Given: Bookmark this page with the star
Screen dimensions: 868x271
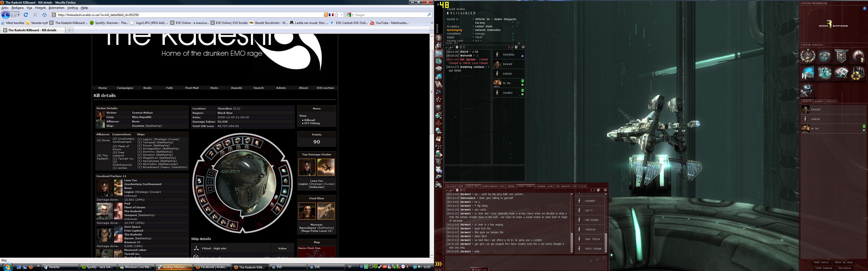Looking at the screenshot, I should (336, 15).
